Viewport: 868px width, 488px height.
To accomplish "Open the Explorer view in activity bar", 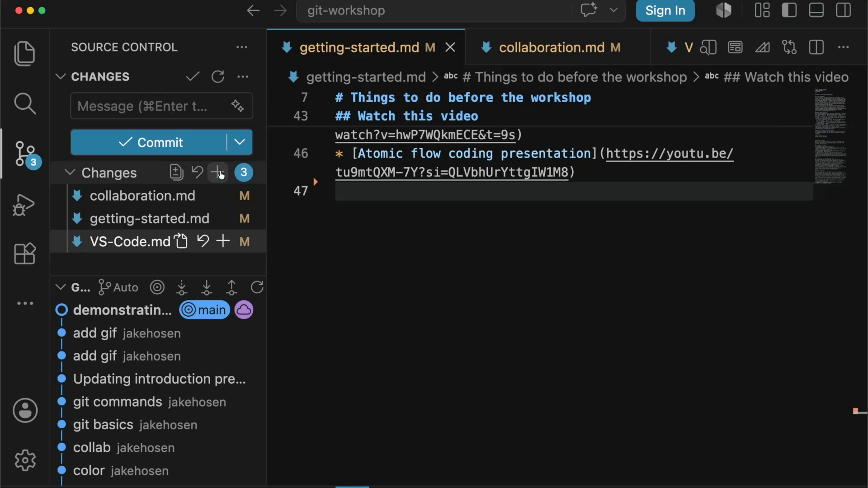I will coord(25,53).
